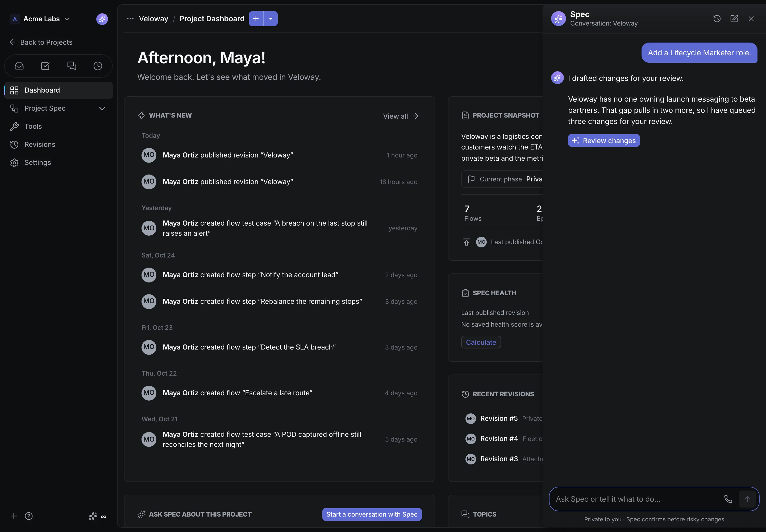Screen dimensions: 766x532
Task: Open Tools in the sidebar
Action: pos(58,126)
